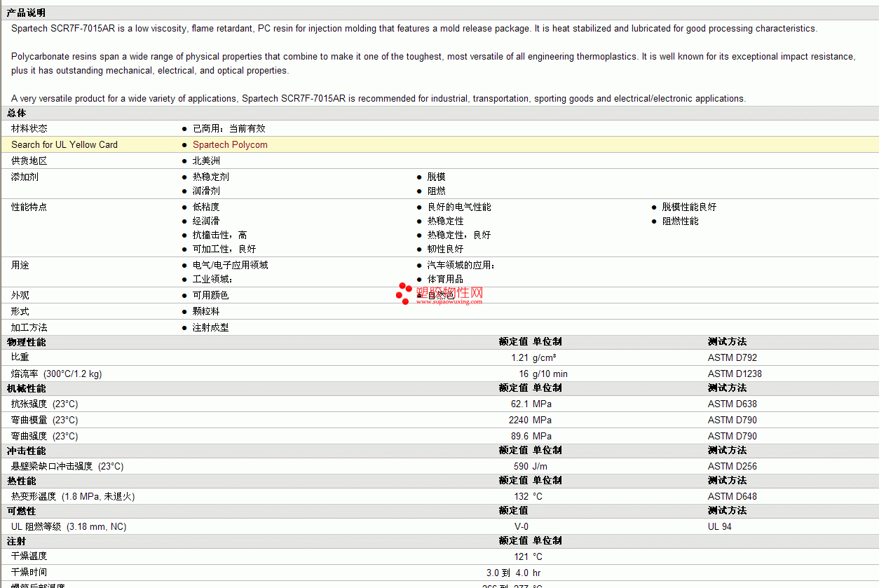Select the 北美洲 value
Viewport: 879px width, 588px height.
206,160
